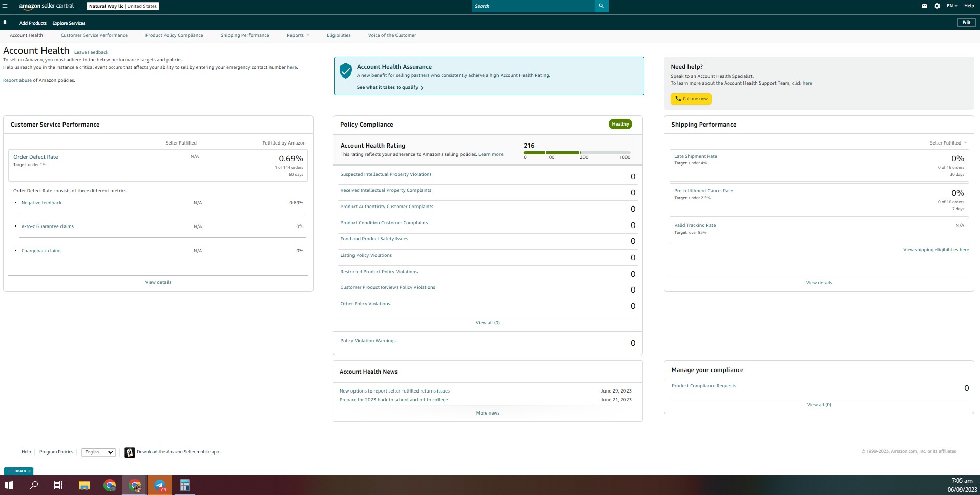Open Product Compliance Requests link
The image size is (980, 495).
[x=704, y=386]
